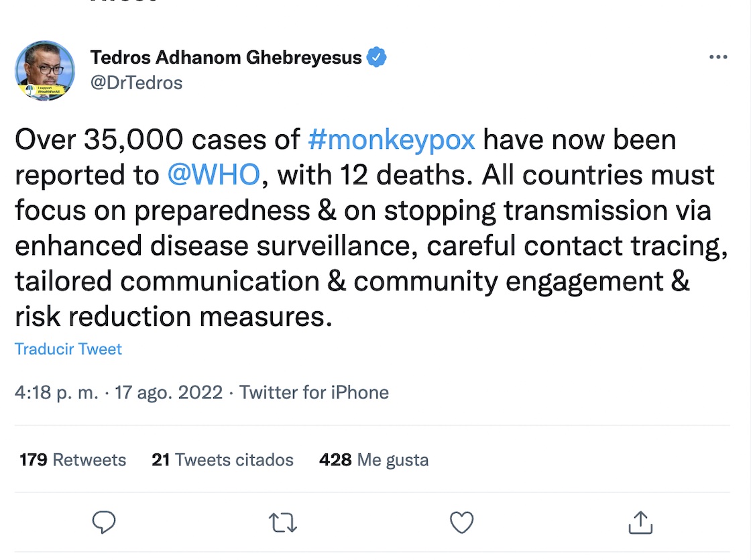Open the three-dot more options menu

click(x=717, y=58)
